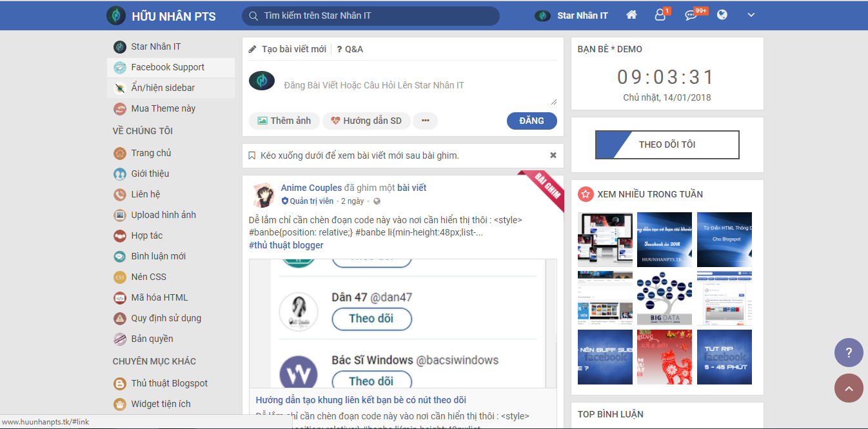The height and width of the screenshot is (429, 868).
Task: Click the ĐĂNG post button
Action: 532,121
